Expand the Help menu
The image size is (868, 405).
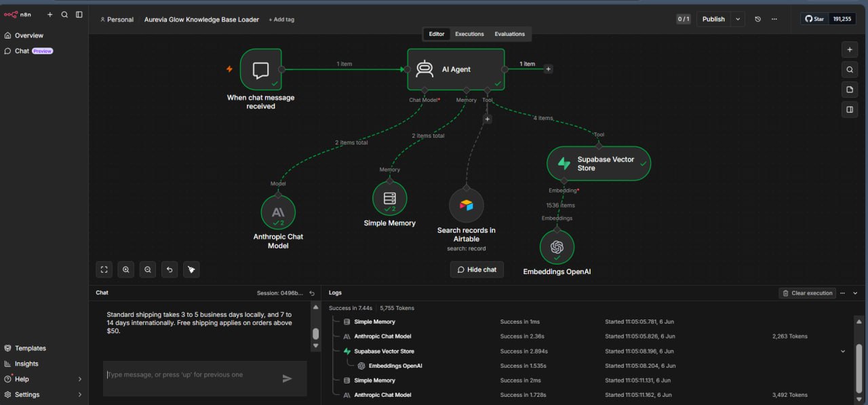(44, 379)
